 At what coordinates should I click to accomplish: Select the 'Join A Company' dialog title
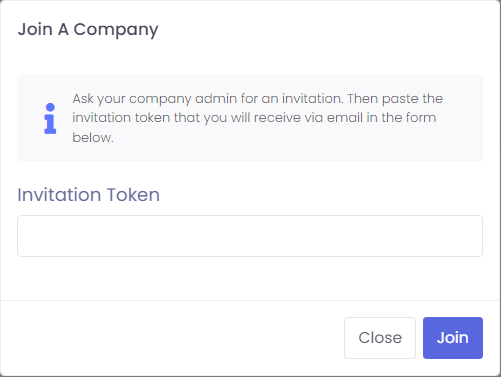pos(88,30)
